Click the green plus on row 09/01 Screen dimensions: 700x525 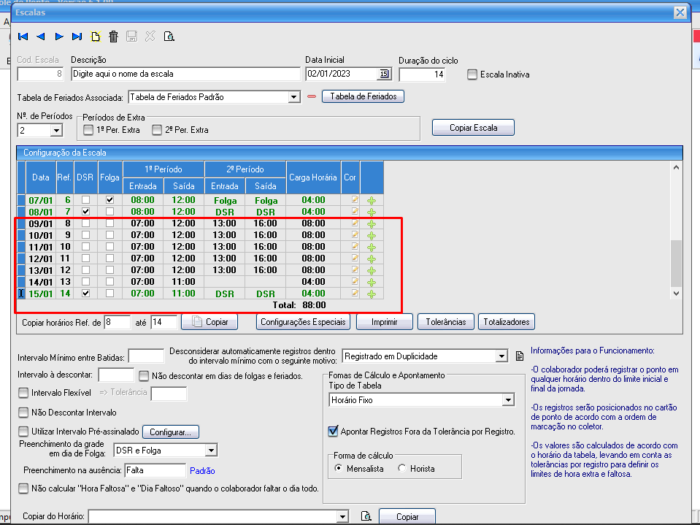pyautogui.click(x=371, y=223)
